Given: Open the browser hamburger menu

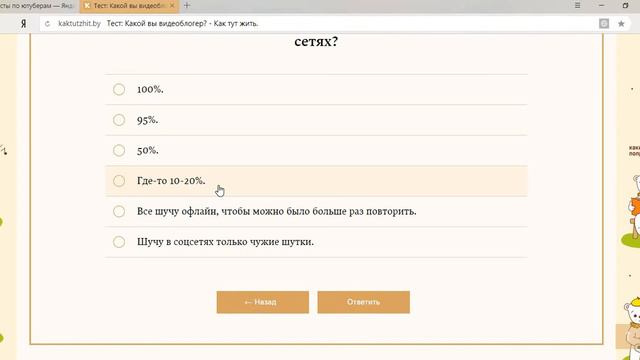Looking at the screenshot, I should (x=578, y=5).
